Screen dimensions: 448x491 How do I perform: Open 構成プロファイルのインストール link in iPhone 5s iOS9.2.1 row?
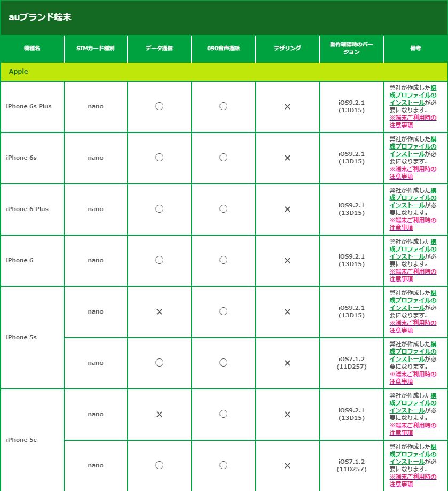point(413,301)
